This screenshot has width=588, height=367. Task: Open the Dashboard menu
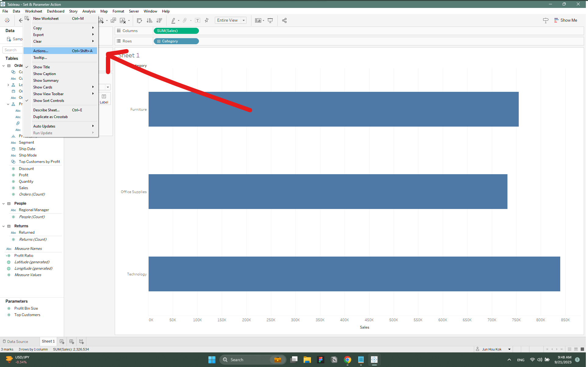pyautogui.click(x=56, y=11)
